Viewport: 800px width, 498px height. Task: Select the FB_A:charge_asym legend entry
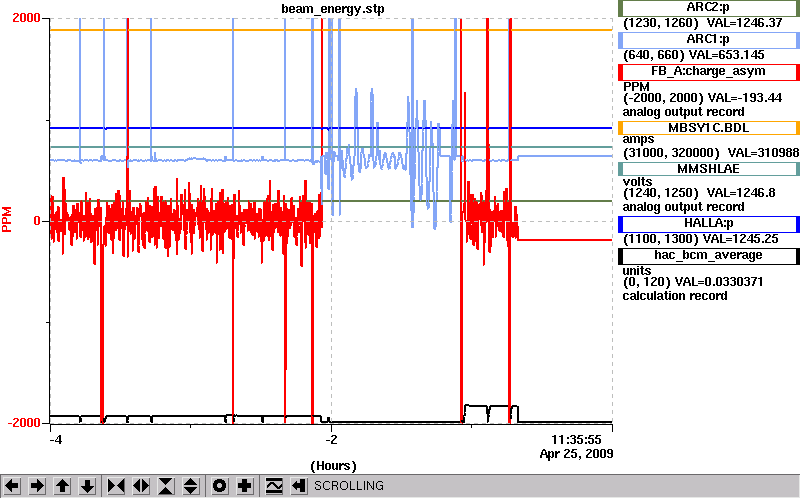coord(708,71)
